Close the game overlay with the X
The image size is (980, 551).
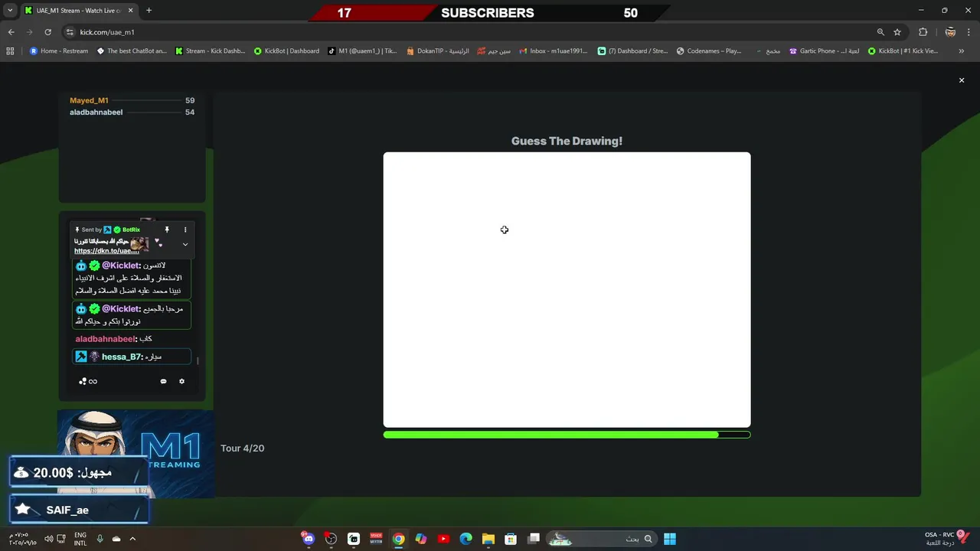962,80
